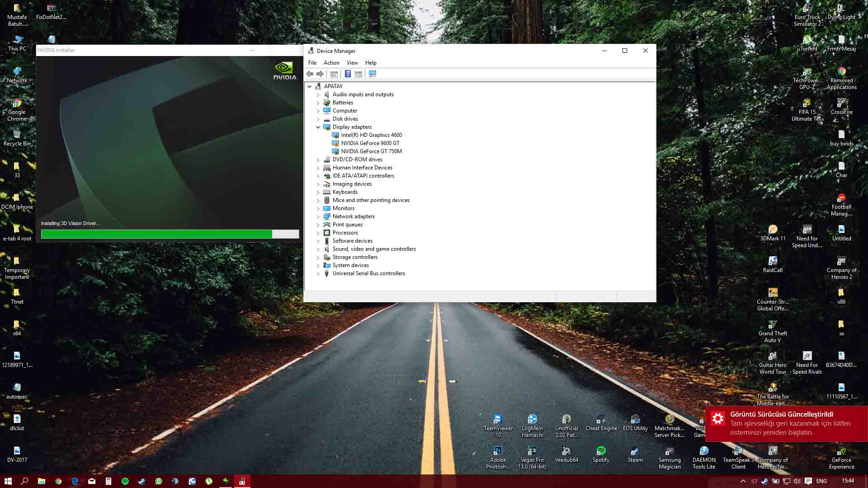This screenshot has height=488, width=868.
Task: Select the Counter-Strike Global Offensive icon
Action: pyautogui.click(x=773, y=299)
